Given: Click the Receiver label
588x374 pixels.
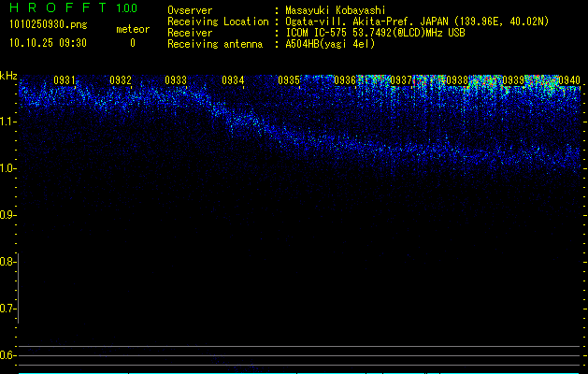Looking at the screenshot, I should pyautogui.click(x=190, y=33).
